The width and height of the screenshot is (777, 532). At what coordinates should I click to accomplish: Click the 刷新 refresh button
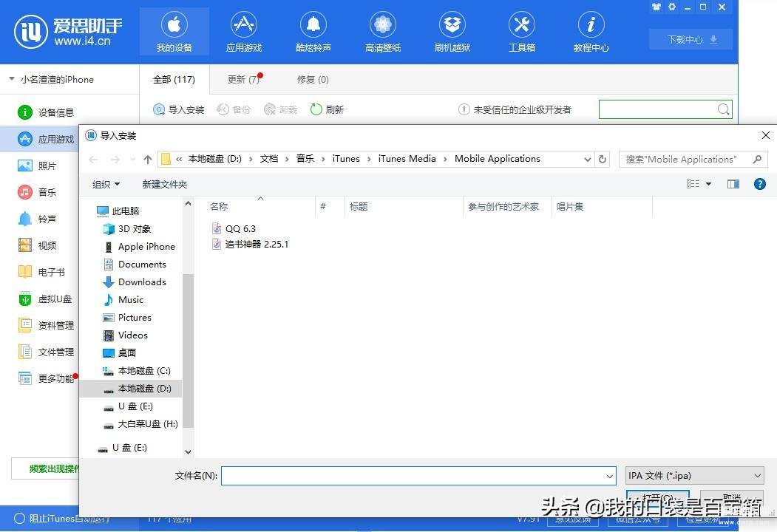(x=327, y=109)
